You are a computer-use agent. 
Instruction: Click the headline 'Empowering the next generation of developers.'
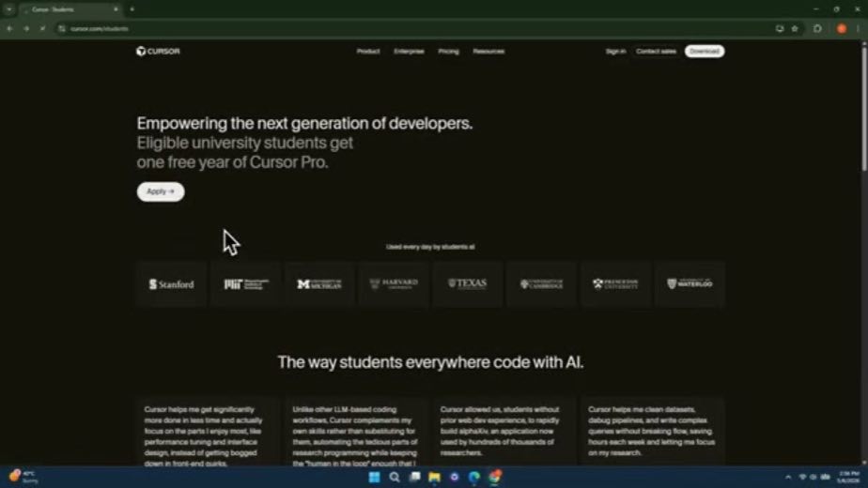point(304,123)
